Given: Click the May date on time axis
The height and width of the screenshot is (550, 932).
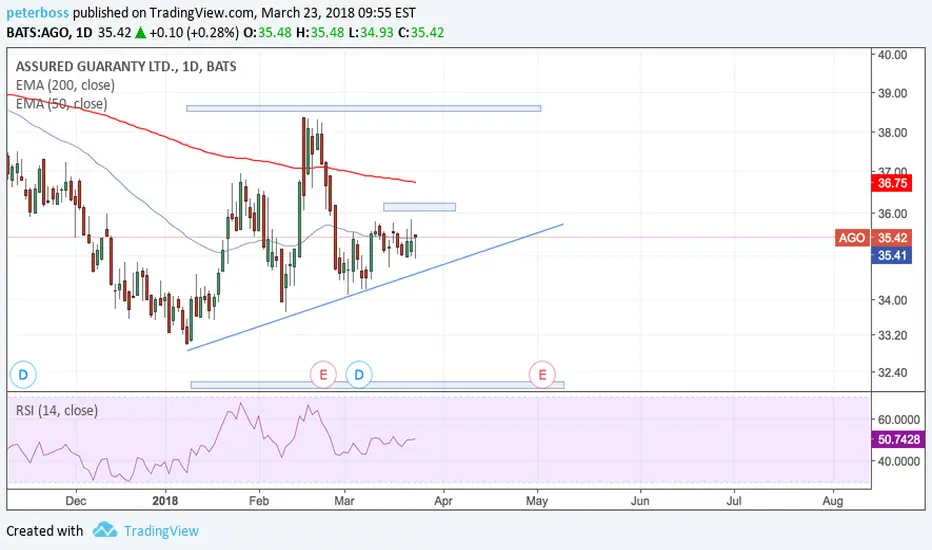Looking at the screenshot, I should click(x=537, y=501).
